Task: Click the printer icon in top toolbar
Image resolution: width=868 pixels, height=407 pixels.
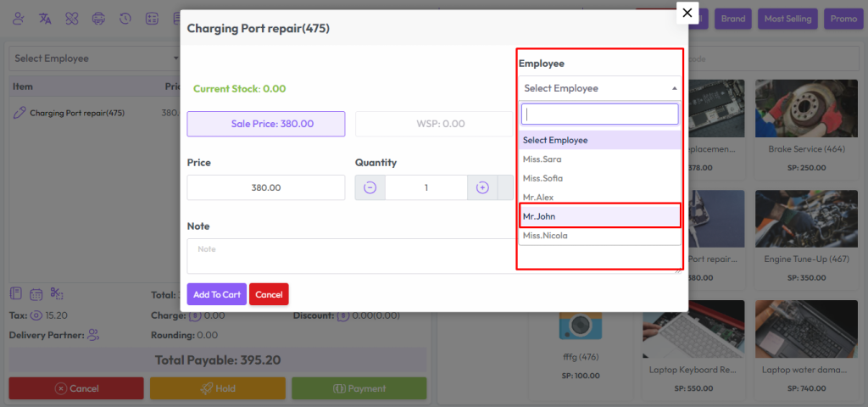Action: coord(98,19)
